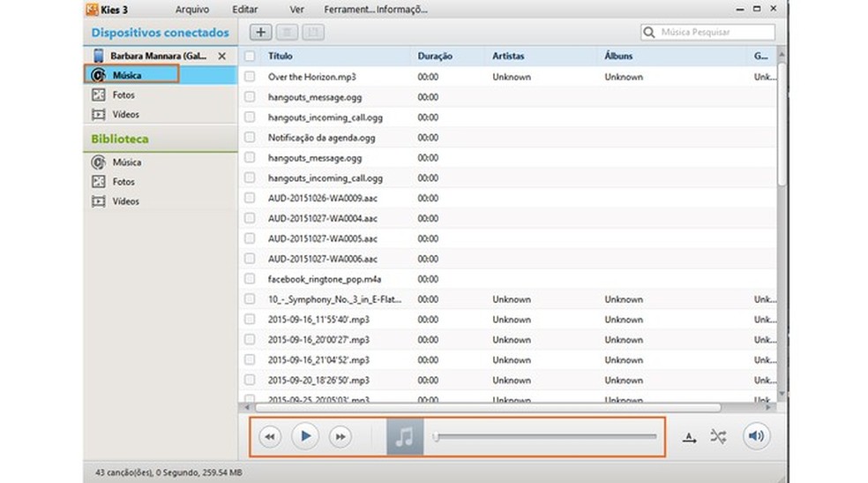The image size is (868, 483).
Task: Check the box for Over the Horizon.mp3
Action: click(250, 77)
